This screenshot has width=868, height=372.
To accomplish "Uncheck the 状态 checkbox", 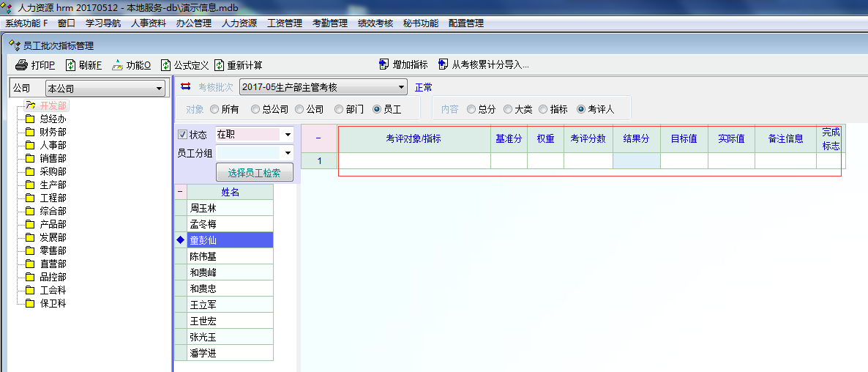I will pos(183,135).
